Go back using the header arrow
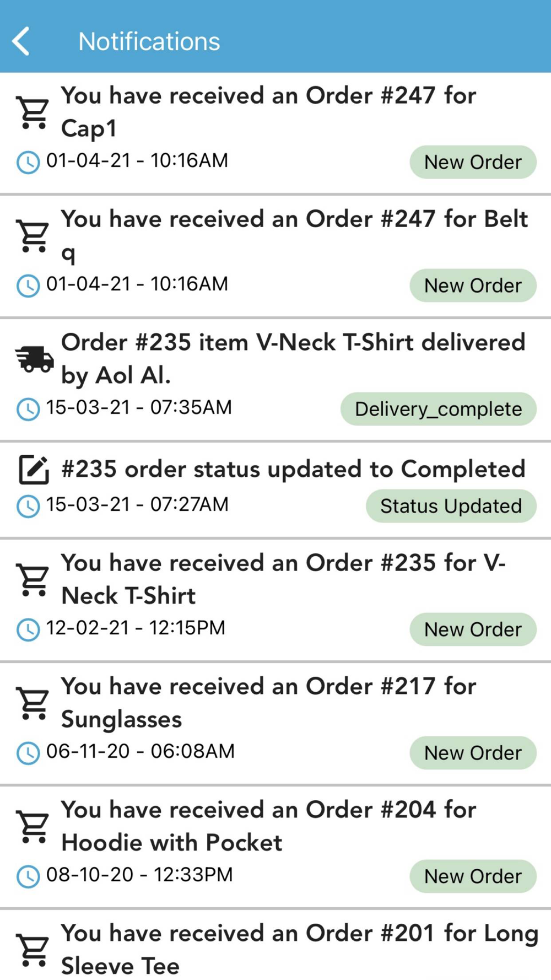This screenshot has height=980, width=551. pos(21,41)
